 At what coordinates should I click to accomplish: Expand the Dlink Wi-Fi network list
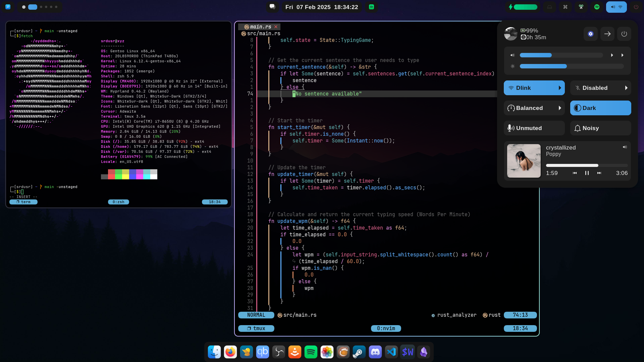click(x=559, y=88)
